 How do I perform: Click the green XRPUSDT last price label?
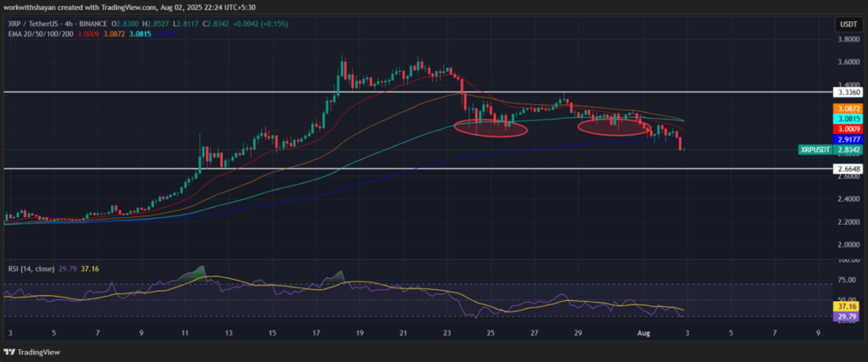(x=821, y=149)
